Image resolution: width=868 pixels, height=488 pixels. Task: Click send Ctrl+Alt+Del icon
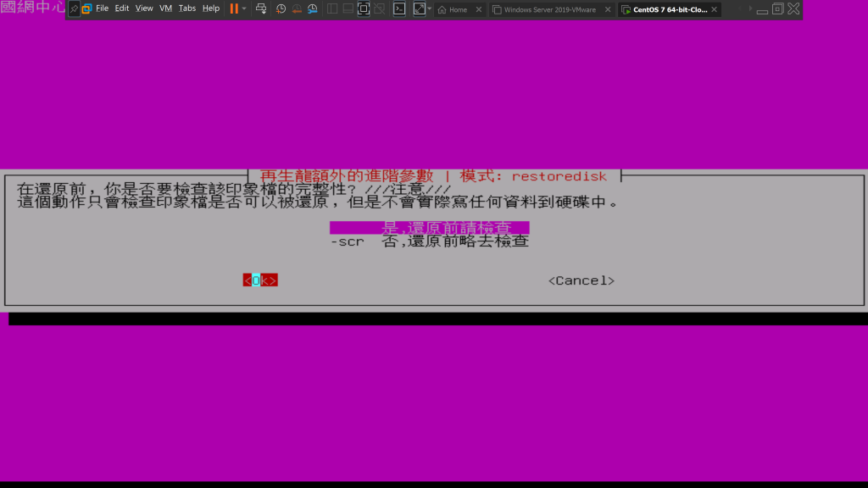[261, 8]
